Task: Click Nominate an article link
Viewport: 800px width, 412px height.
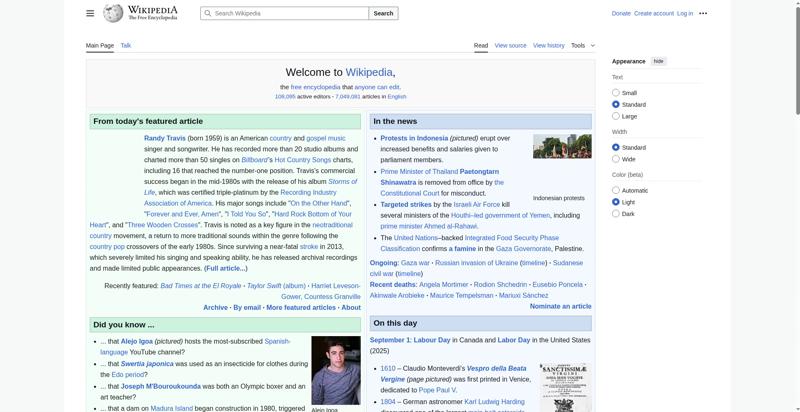Action: click(560, 306)
